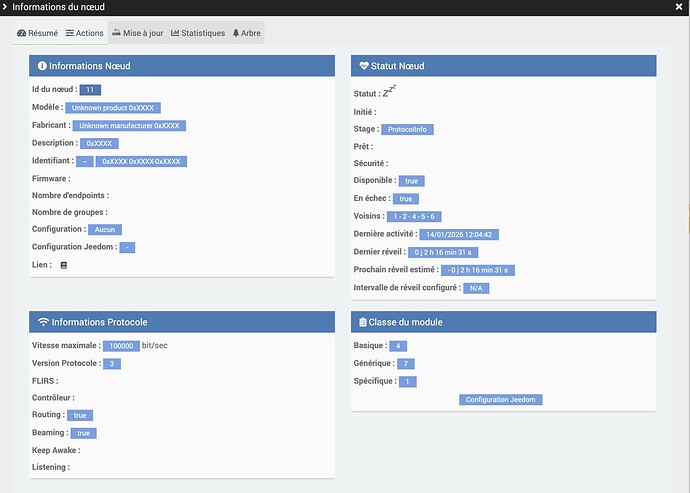Click the Actions sliders icon
This screenshot has height=493, width=690.
[x=70, y=33]
